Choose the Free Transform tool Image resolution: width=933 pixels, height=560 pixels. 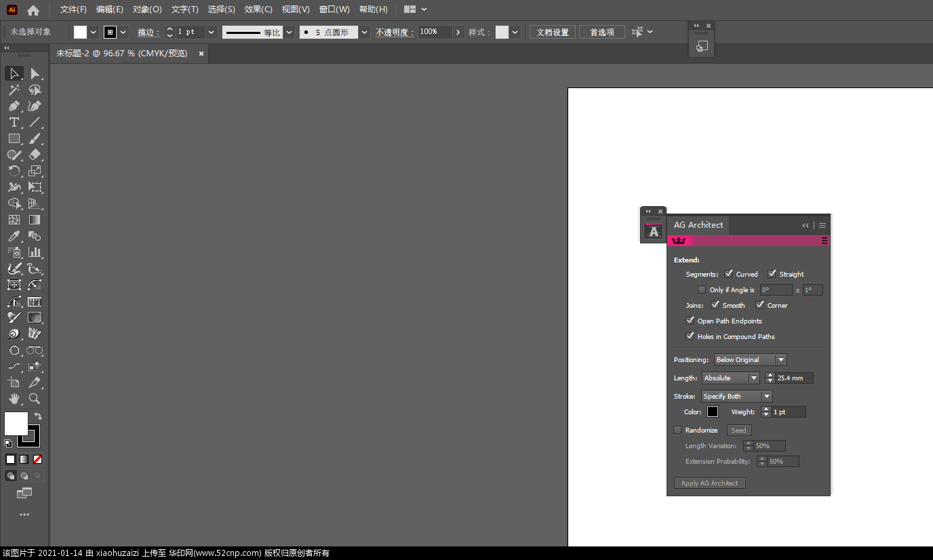pos(35,187)
